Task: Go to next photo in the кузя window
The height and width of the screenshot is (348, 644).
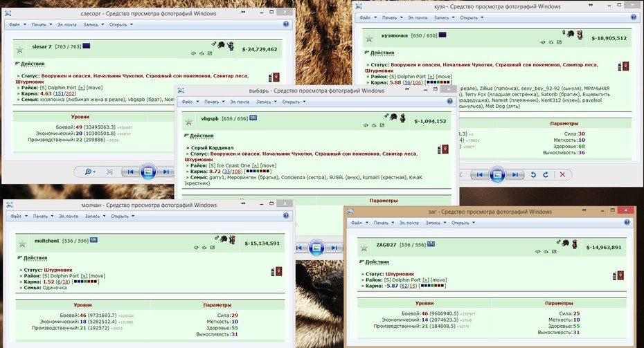Action: coord(515,175)
